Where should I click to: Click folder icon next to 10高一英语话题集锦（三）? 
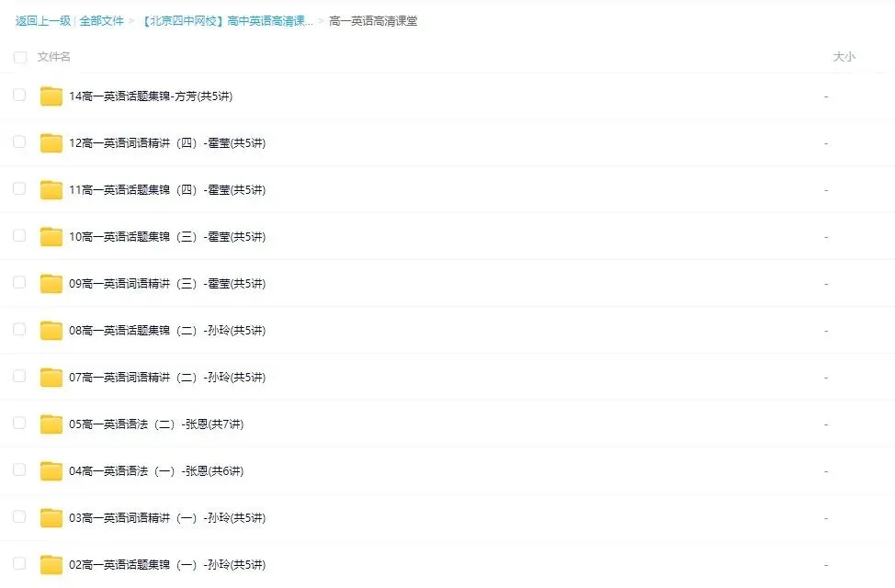point(51,236)
